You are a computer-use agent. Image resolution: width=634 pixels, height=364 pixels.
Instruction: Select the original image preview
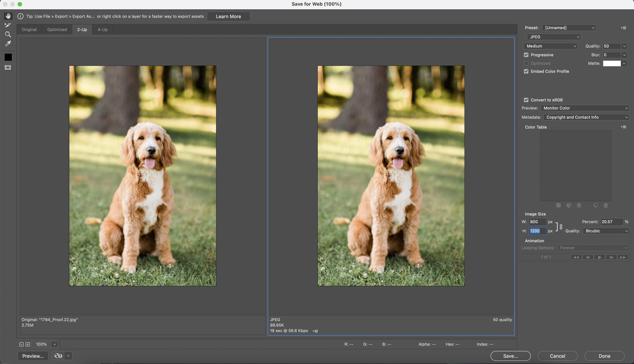[143, 176]
